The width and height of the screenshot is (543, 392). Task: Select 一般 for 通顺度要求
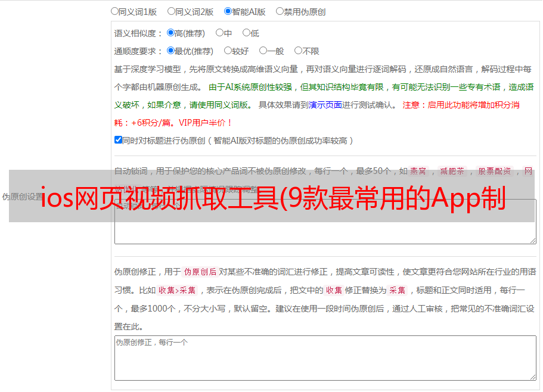(x=263, y=51)
